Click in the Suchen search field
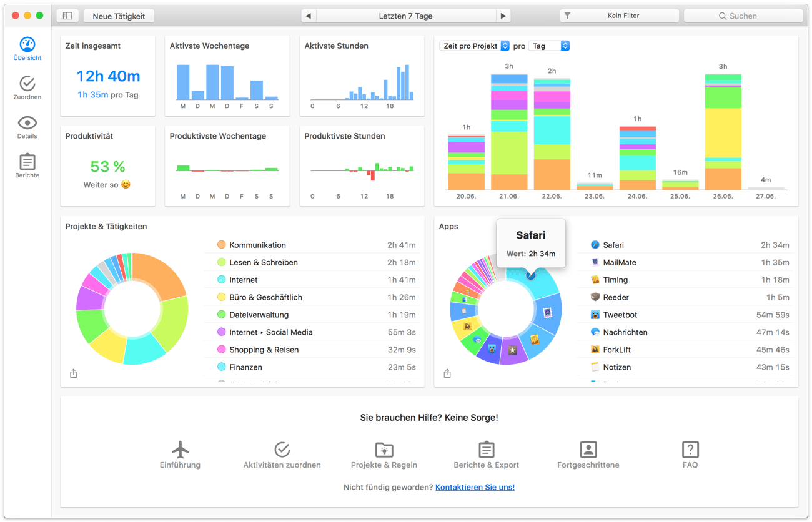Image resolution: width=812 pixels, height=522 pixels. (743, 16)
